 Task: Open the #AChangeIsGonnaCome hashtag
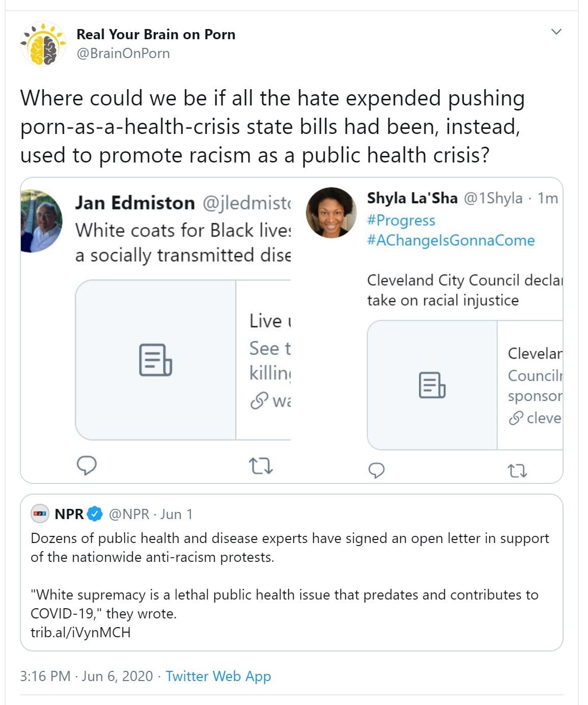(x=451, y=240)
